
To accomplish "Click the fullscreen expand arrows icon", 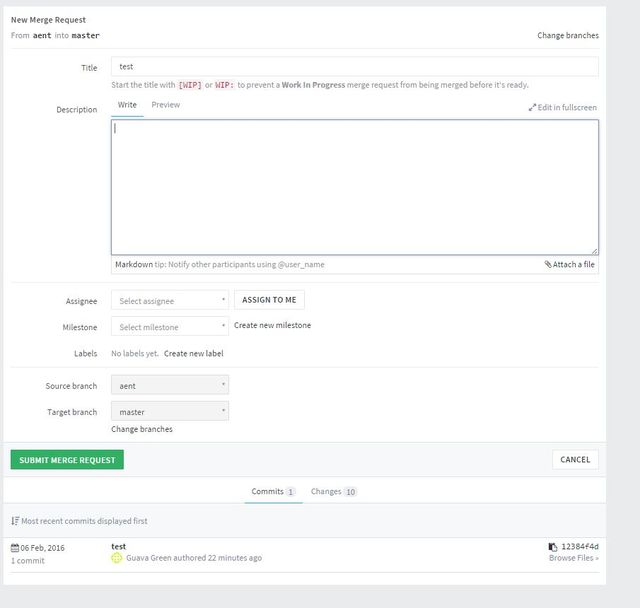I will point(532,108).
